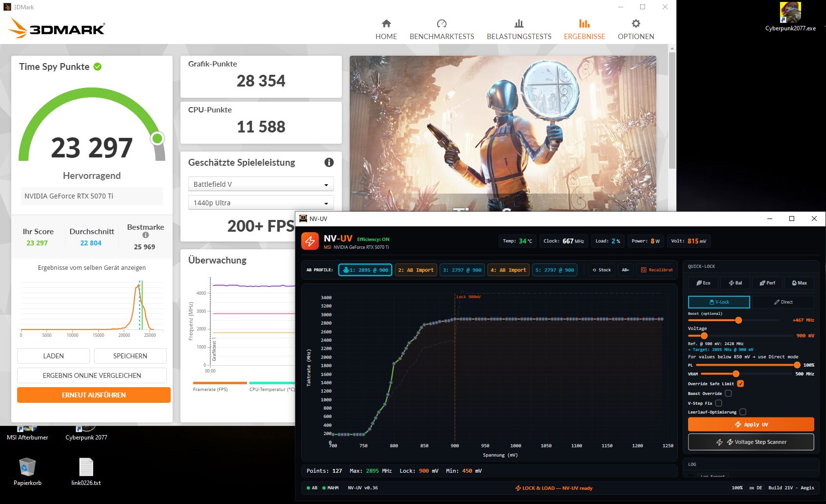Click the AB← import button
The height and width of the screenshot is (504, 826).
625,270
